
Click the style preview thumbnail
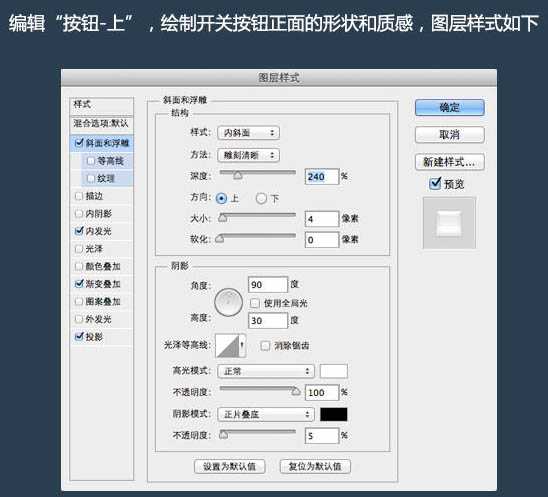coord(449,223)
